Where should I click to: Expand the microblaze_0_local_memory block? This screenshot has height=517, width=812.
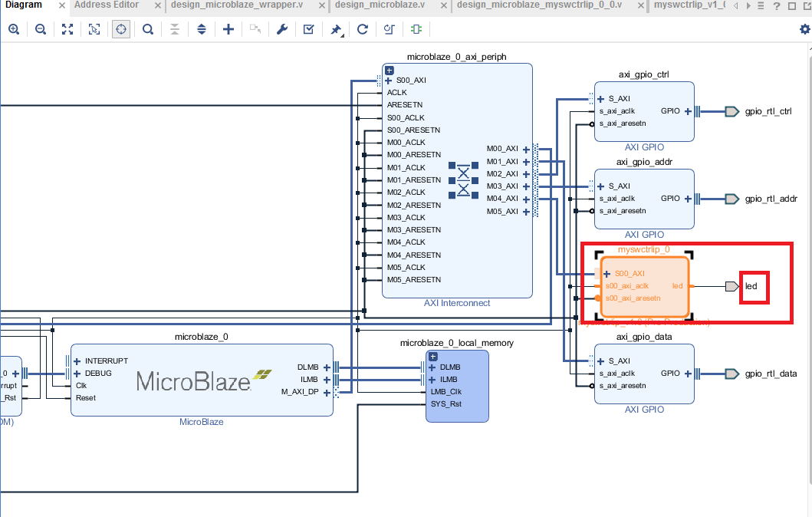[x=432, y=357]
